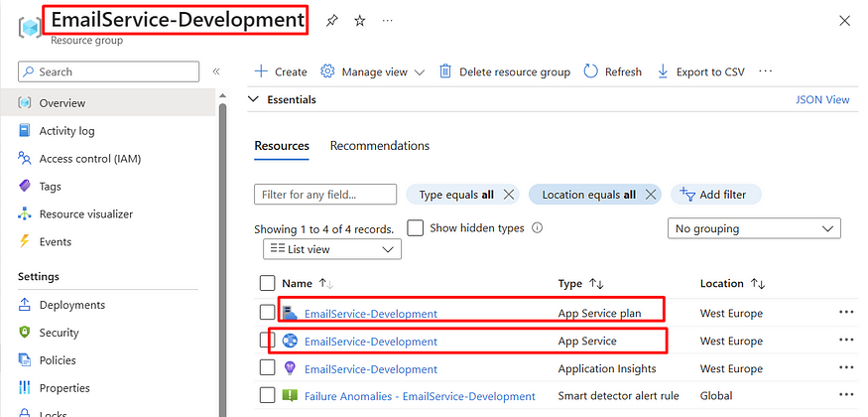Check the App Service plan row checkbox
The height and width of the screenshot is (417, 868).
tap(268, 313)
